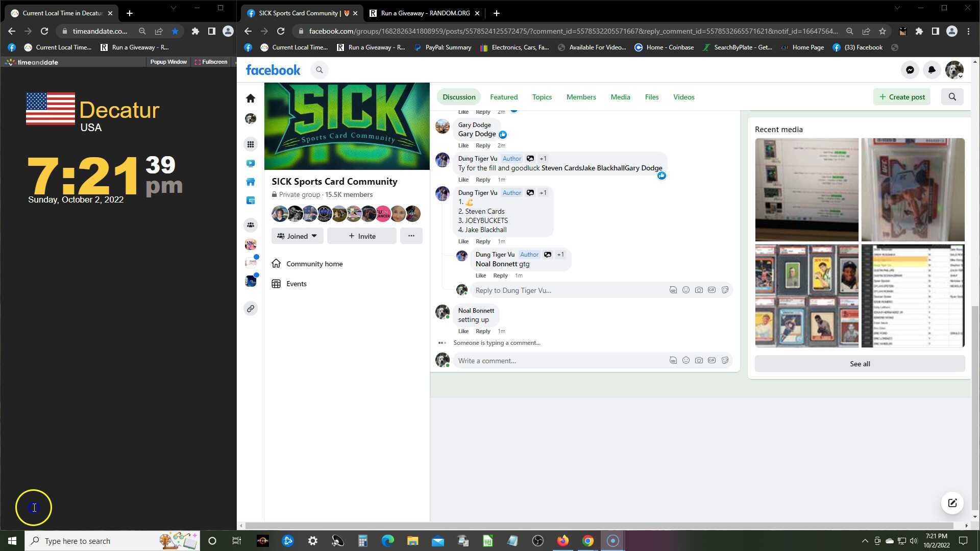Open the Run a Giveaway RANDOM.ORG tab
This screenshot has width=980, height=551.
tap(425, 13)
